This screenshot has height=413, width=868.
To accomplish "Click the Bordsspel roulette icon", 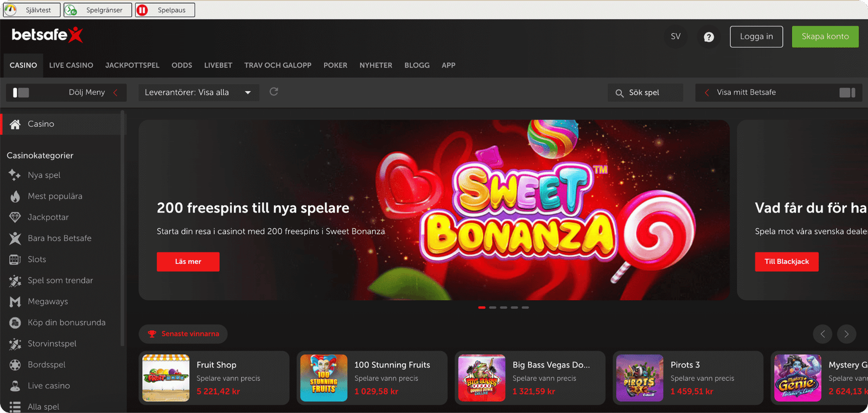I will tap(15, 365).
